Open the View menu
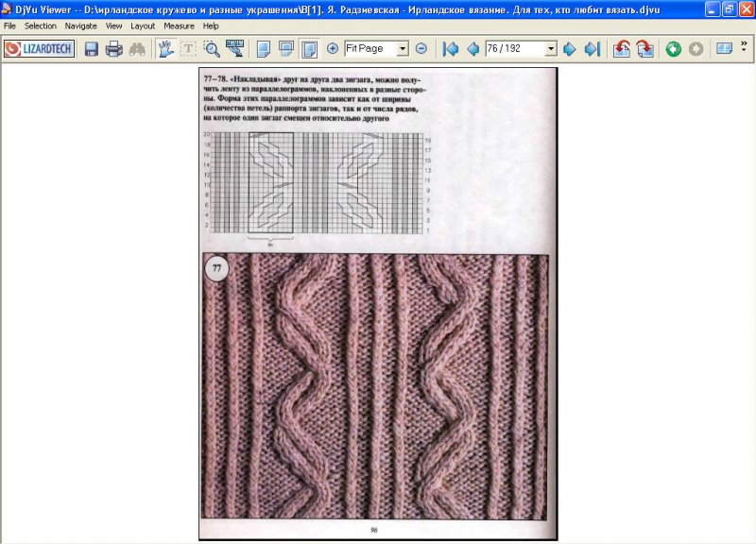 [113, 26]
